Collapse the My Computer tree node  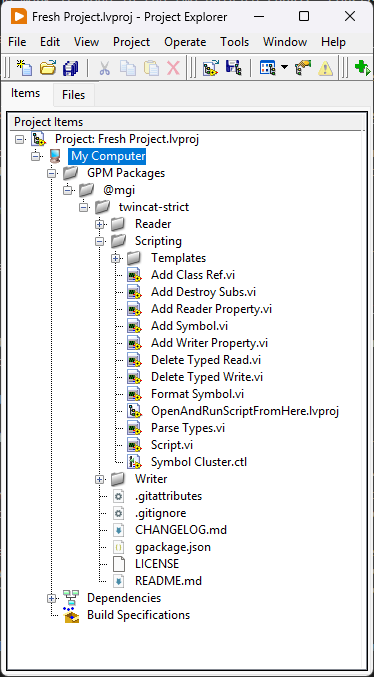(35, 156)
